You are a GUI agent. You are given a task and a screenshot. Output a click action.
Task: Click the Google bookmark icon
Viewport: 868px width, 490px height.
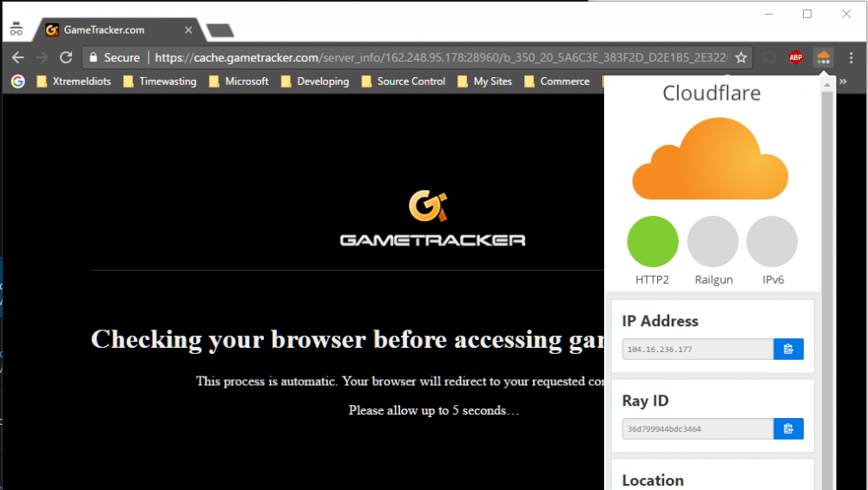(17, 82)
